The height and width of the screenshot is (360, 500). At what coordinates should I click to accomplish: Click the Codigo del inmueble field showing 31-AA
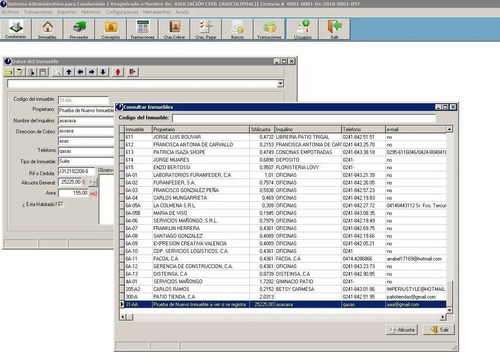(83, 100)
